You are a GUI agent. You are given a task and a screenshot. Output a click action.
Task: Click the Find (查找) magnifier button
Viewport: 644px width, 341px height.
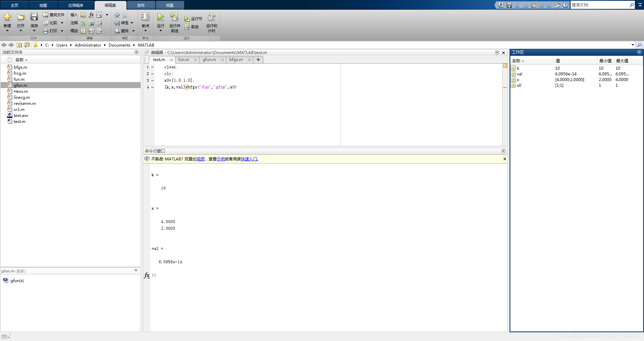click(x=121, y=31)
